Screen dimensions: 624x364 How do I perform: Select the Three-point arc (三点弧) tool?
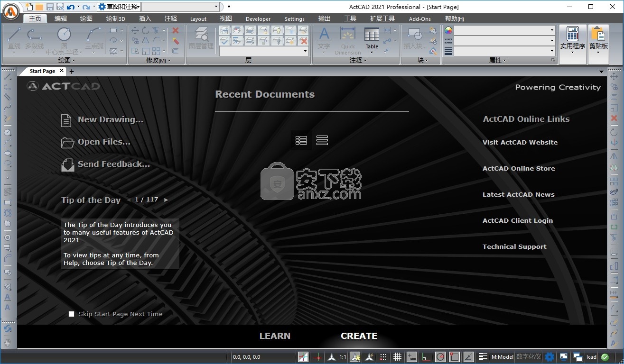tap(94, 40)
